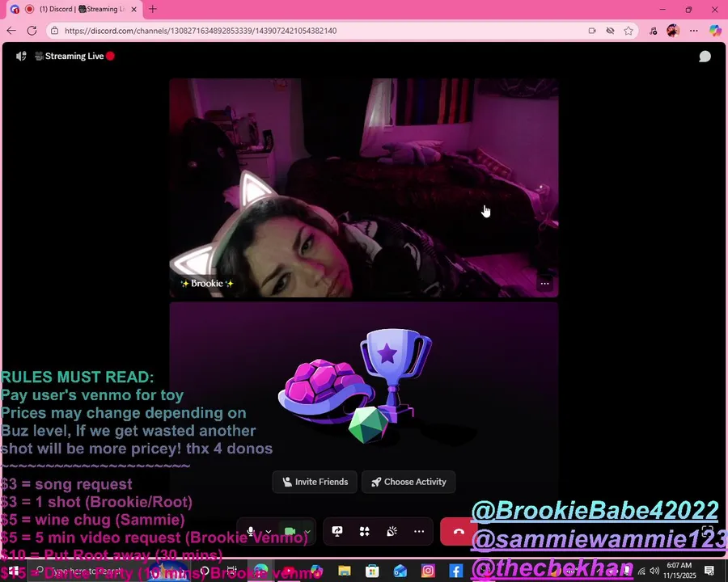Click the speaker icon beside Streaming Live
Viewport: 728px width, 582px height.
coord(21,56)
